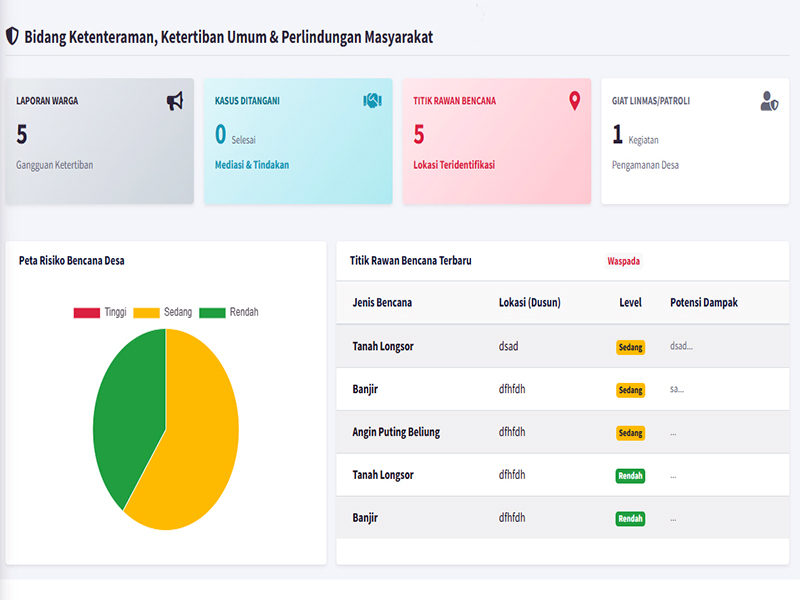This screenshot has height=600, width=800.
Task: Click the Rendah badge in last Banjir row
Action: click(x=630, y=518)
